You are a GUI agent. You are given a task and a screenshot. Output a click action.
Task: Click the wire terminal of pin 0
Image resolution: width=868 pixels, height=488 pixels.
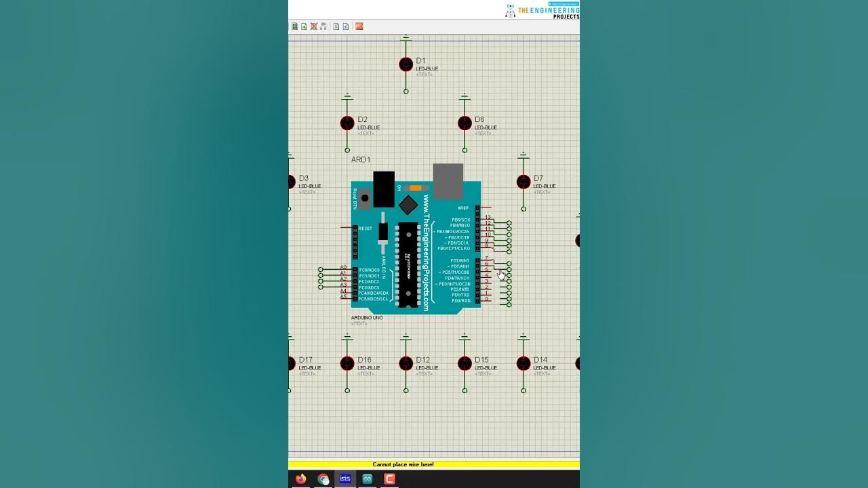pyautogui.click(x=509, y=305)
